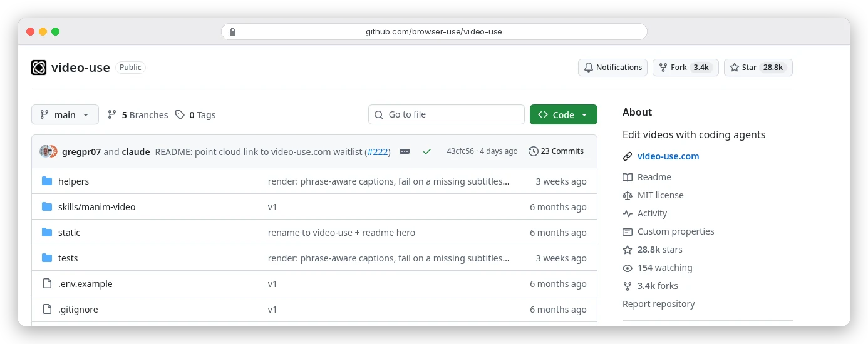The height and width of the screenshot is (344, 868).
Task: View the 23 Commits history
Action: coord(556,151)
